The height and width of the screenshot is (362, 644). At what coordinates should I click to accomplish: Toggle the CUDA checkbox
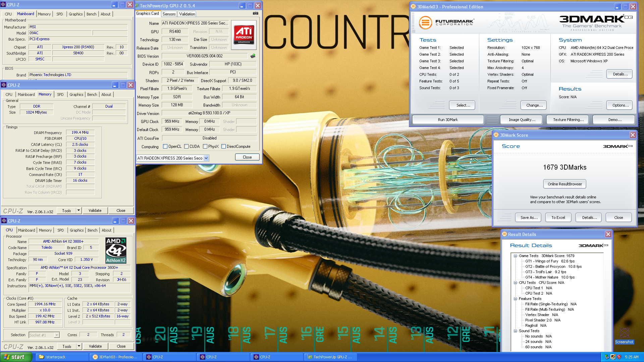186,146
